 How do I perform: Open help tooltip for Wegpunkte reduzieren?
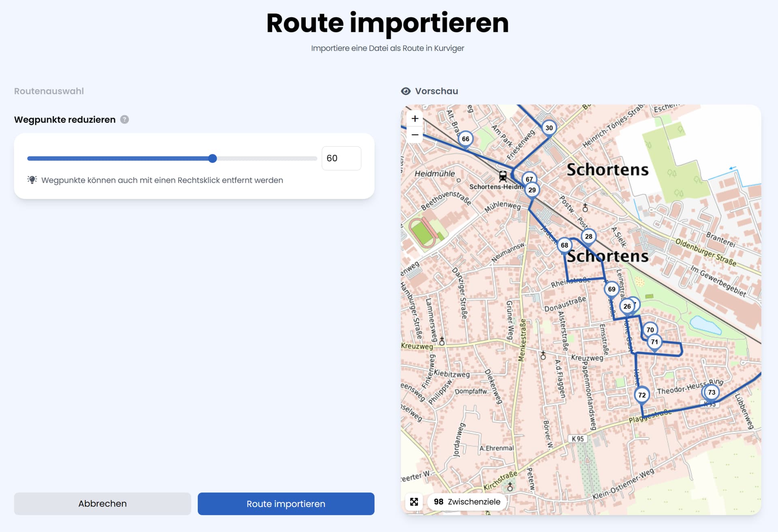pyautogui.click(x=125, y=119)
